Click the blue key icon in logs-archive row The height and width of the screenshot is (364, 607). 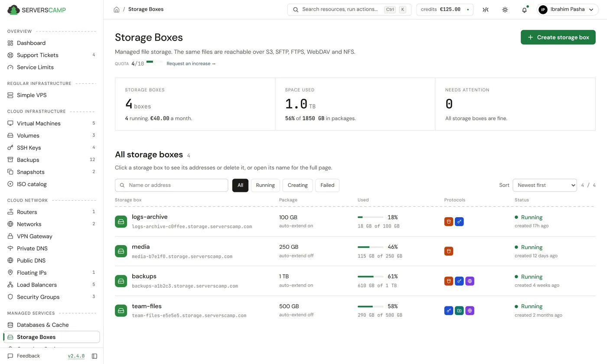(459, 222)
